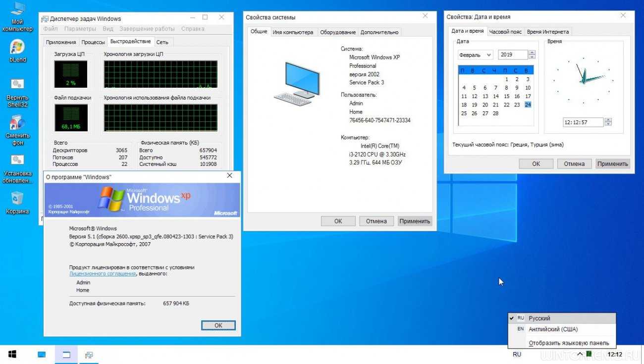Open Завершение работы menu in Task Manager
The width and height of the screenshot is (644, 364).
147,29
